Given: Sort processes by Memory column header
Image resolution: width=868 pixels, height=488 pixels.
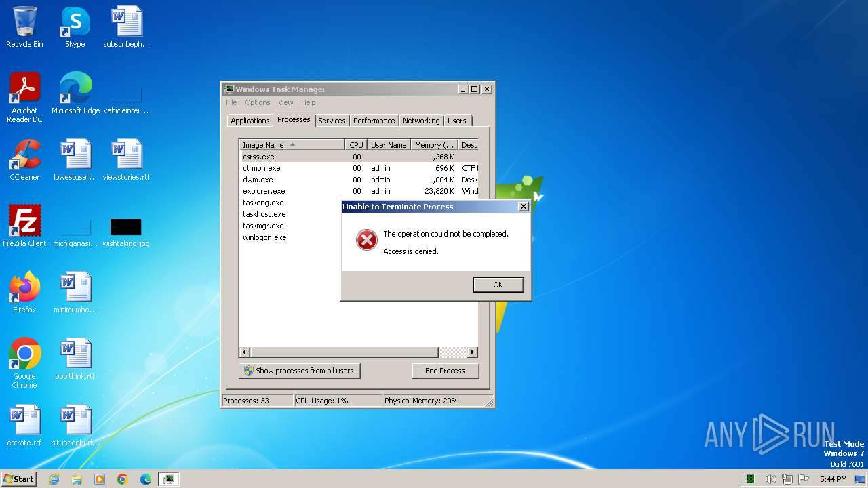Looking at the screenshot, I should [435, 145].
